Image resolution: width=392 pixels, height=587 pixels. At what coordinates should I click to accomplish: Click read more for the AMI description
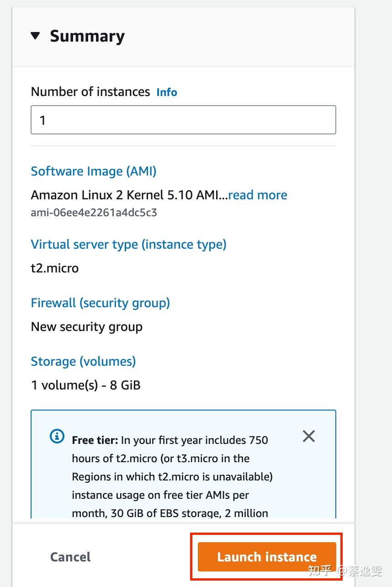(x=258, y=195)
